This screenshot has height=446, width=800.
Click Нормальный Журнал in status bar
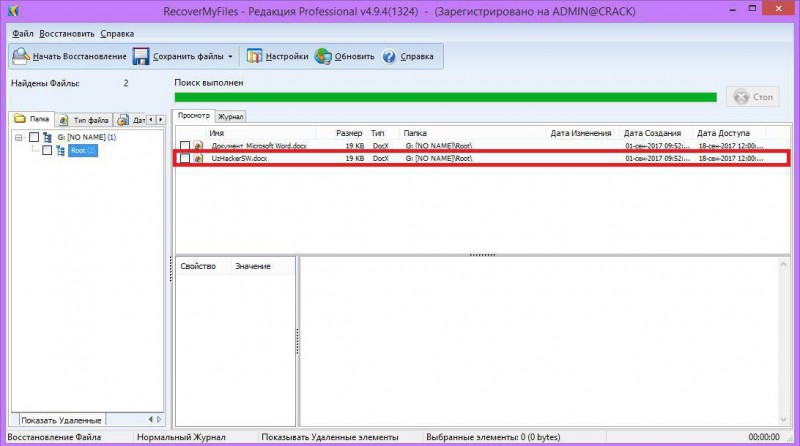click(181, 437)
